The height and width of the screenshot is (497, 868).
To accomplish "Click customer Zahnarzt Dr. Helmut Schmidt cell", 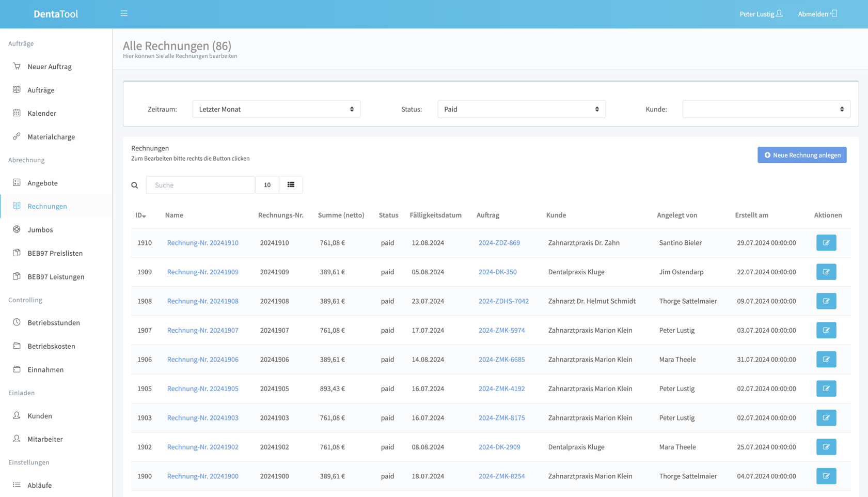I will (592, 301).
